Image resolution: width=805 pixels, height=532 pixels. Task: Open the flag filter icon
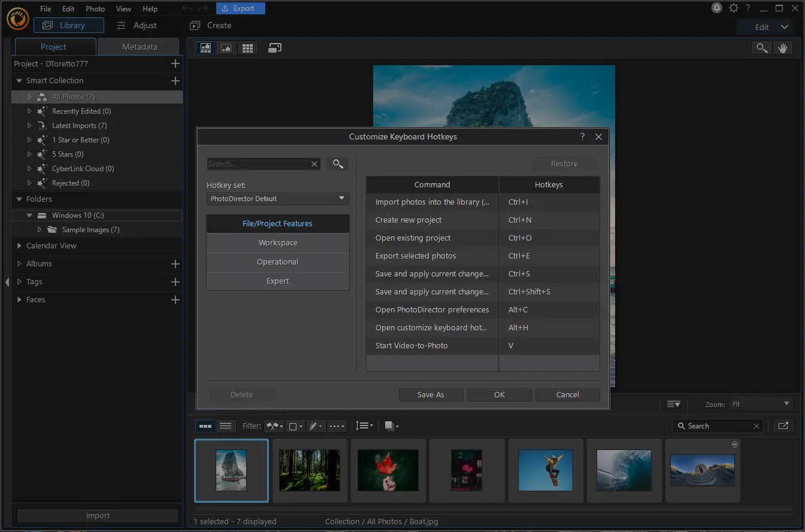(275, 426)
